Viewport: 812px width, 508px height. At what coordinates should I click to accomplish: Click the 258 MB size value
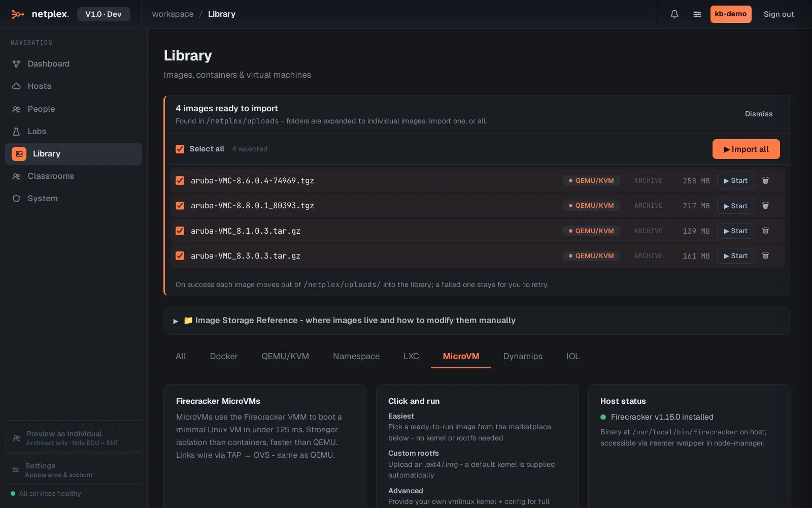coord(696,181)
